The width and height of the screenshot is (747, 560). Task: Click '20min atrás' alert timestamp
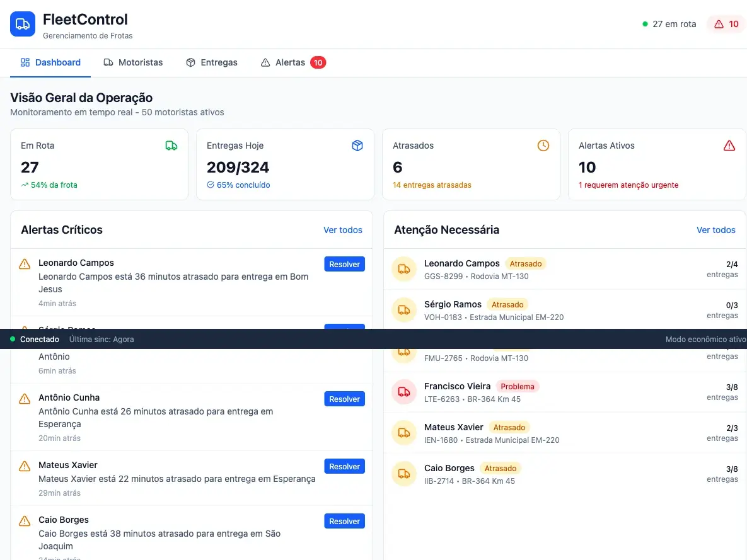tap(59, 438)
